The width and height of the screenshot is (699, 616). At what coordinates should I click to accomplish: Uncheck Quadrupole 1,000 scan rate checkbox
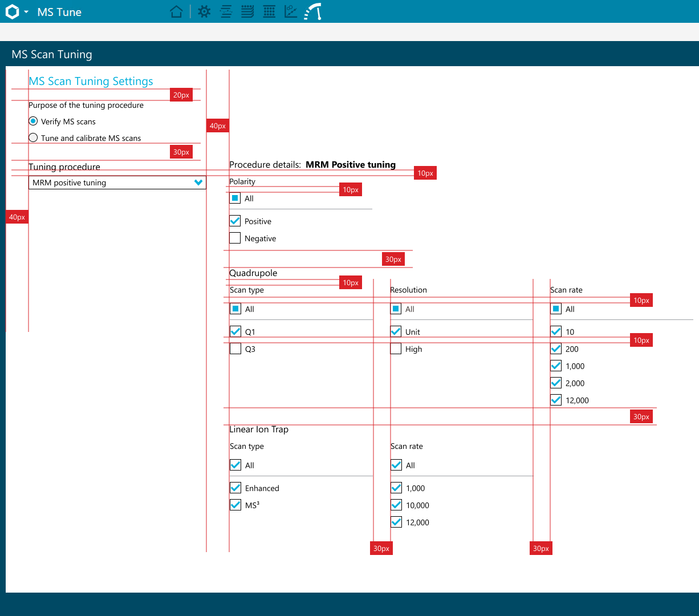click(556, 366)
